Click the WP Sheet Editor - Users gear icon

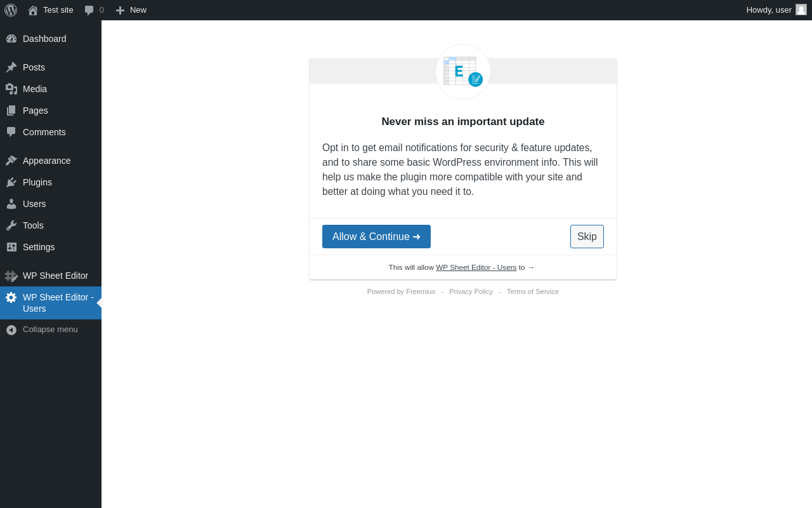11,297
